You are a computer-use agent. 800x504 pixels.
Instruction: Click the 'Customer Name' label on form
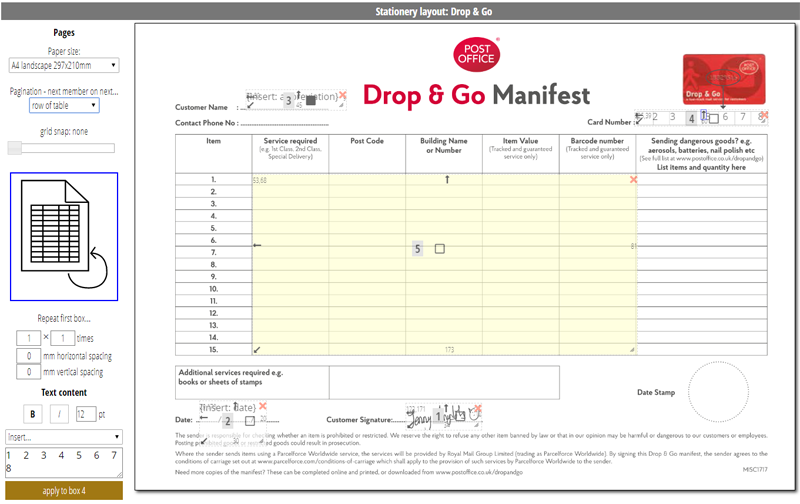[x=201, y=107]
